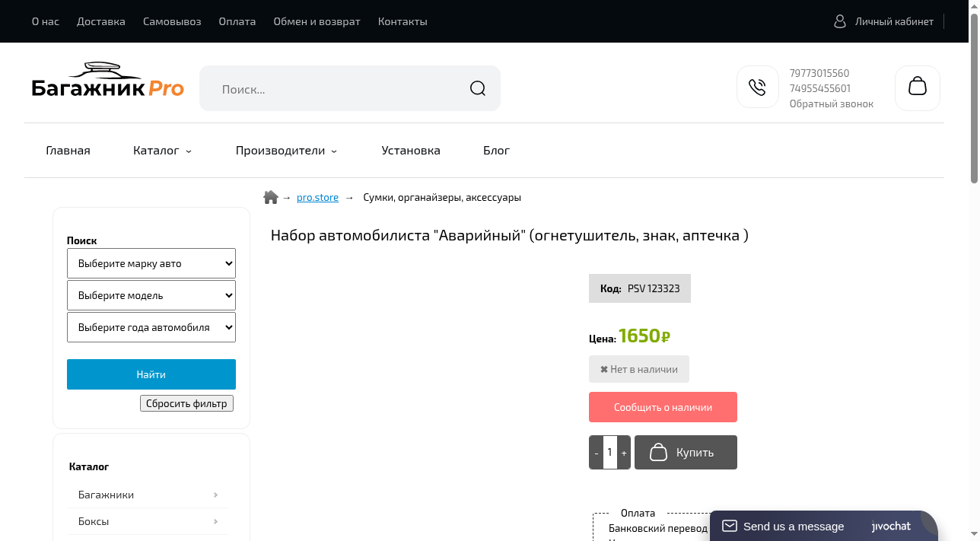Click the Найти button
This screenshot has width=980, height=541.
[151, 374]
